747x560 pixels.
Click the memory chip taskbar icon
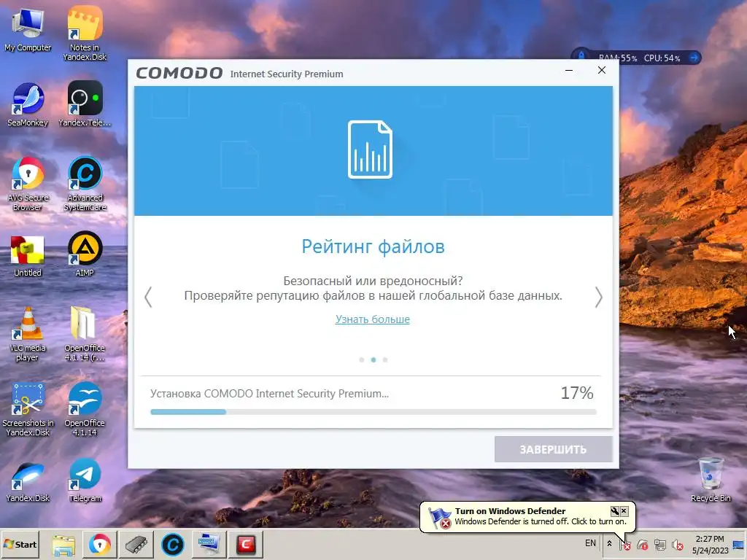[136, 544]
